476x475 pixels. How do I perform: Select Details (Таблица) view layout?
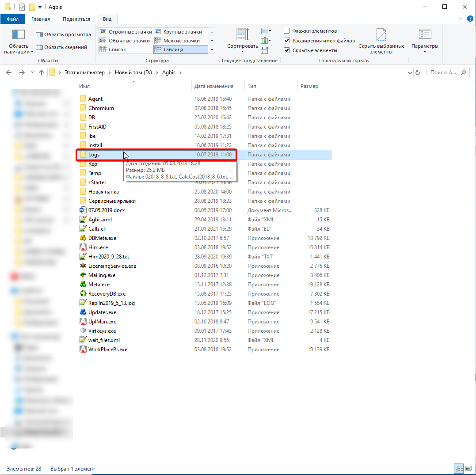[181, 49]
